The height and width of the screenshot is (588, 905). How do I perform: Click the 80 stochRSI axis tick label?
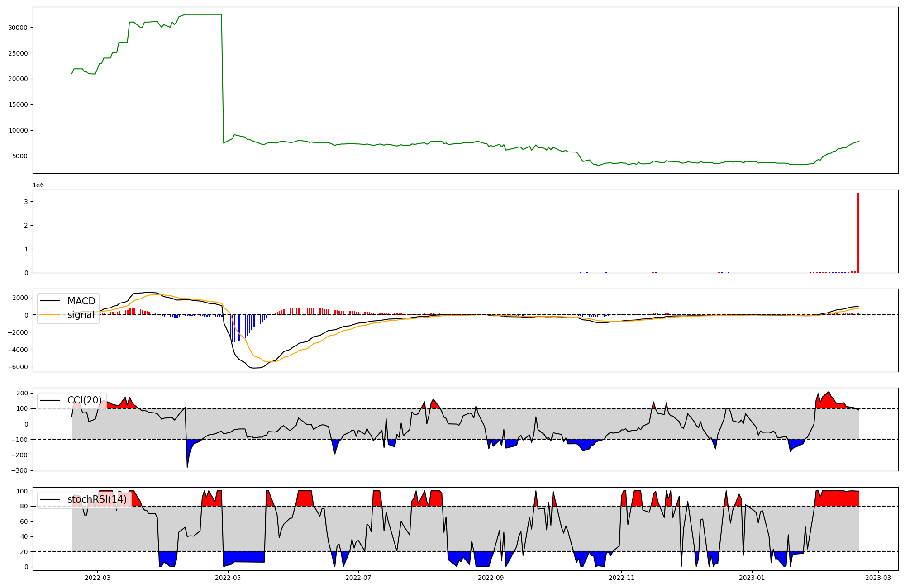coord(24,506)
